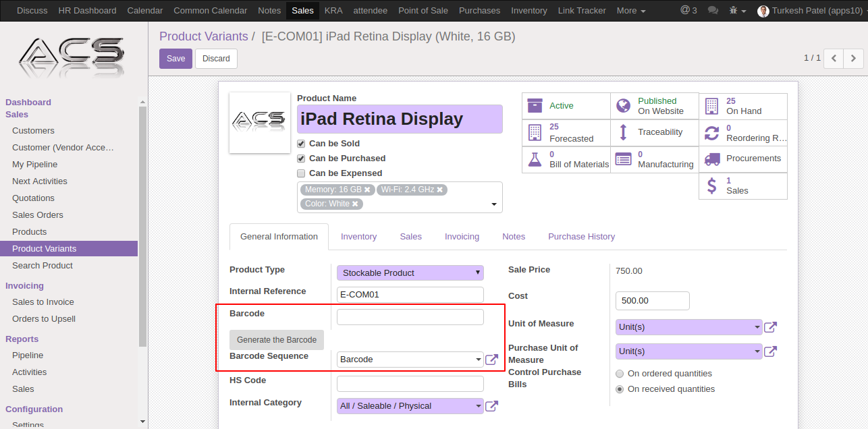Go to next record arrow
This screenshot has width=868, height=429.
pyautogui.click(x=854, y=59)
